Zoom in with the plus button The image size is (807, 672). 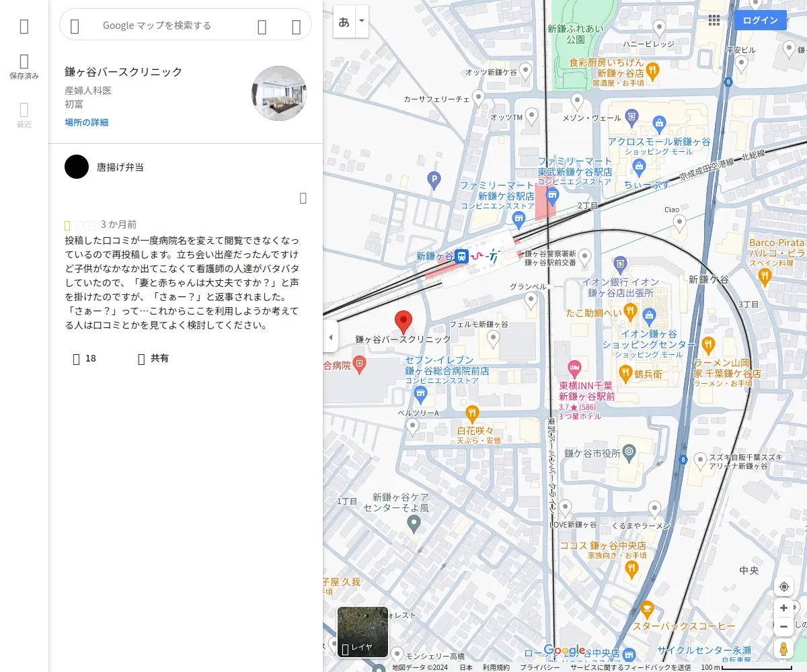coord(783,608)
